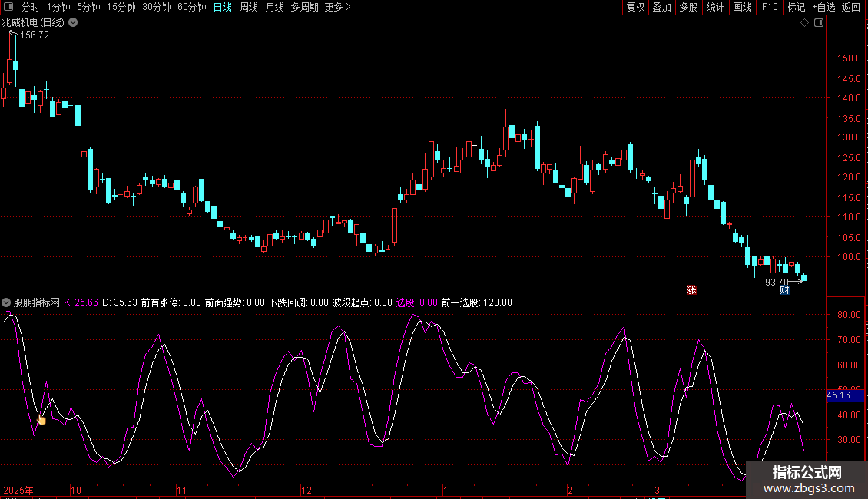Viewport: 868px width, 499px height.
Task: Expand the 更多 periods menu
Action: tap(337, 8)
